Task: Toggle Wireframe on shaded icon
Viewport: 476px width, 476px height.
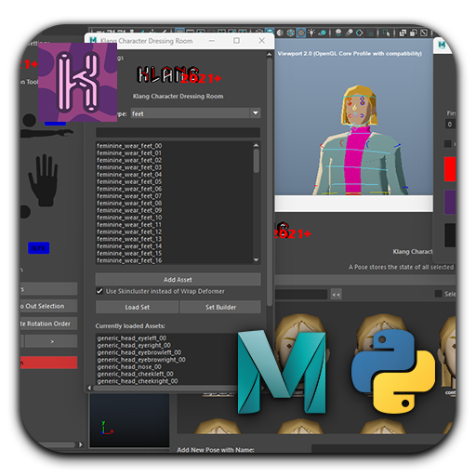Action: click(x=291, y=33)
